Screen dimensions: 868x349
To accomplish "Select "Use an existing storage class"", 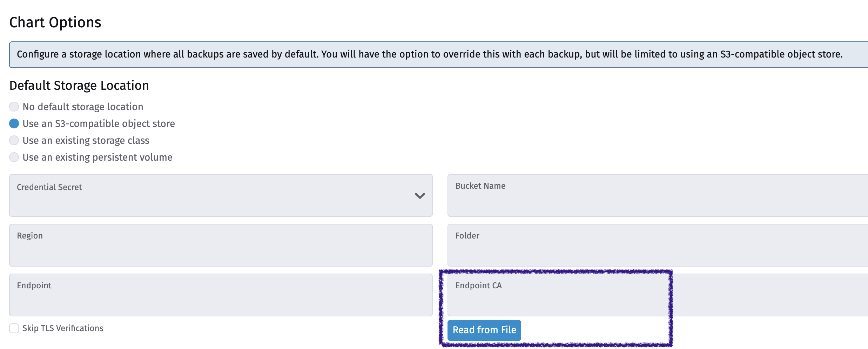I will 14,140.
